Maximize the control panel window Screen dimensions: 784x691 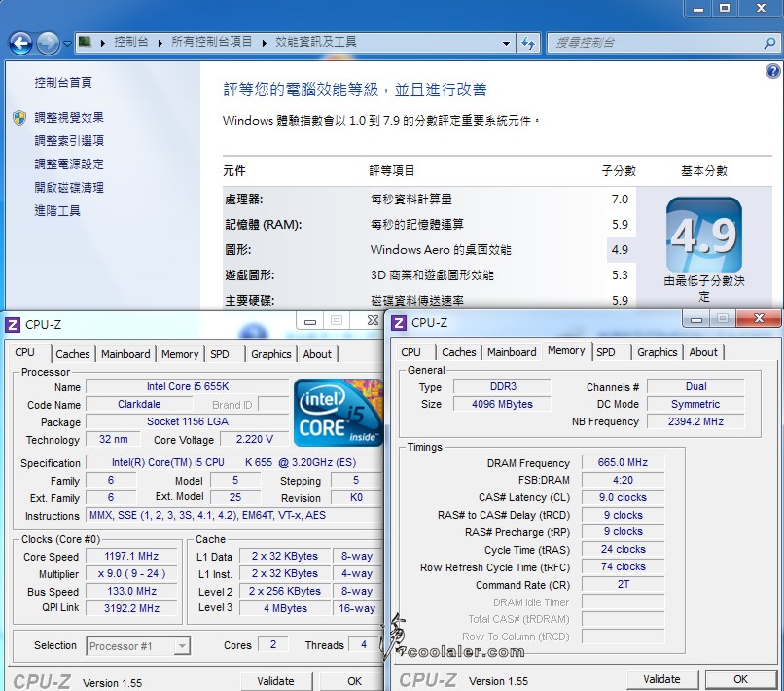point(725,8)
